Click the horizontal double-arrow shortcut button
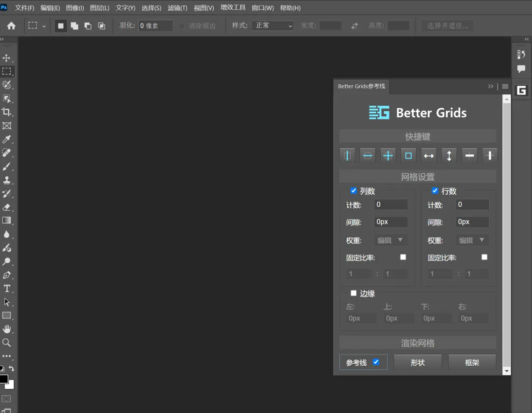The width and height of the screenshot is (532, 413). click(429, 156)
